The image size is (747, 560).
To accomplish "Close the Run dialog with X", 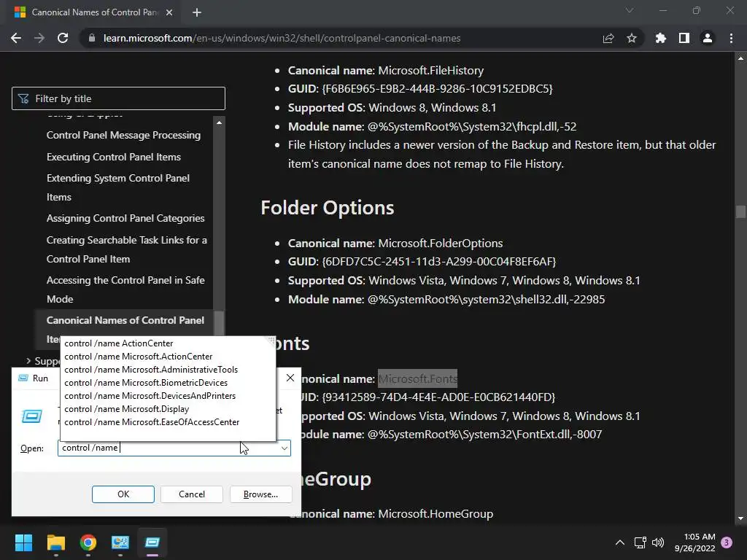I will (290, 378).
